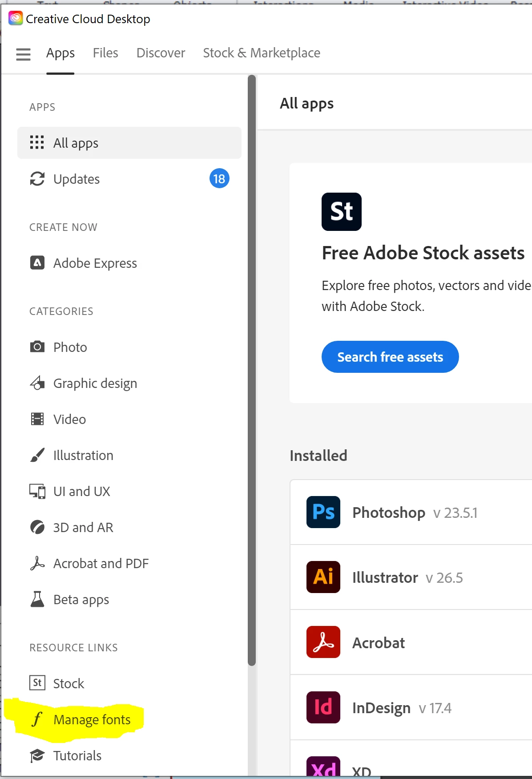Open Updates in the sidebar
Viewport: 532px width, 779px height.
click(x=129, y=179)
